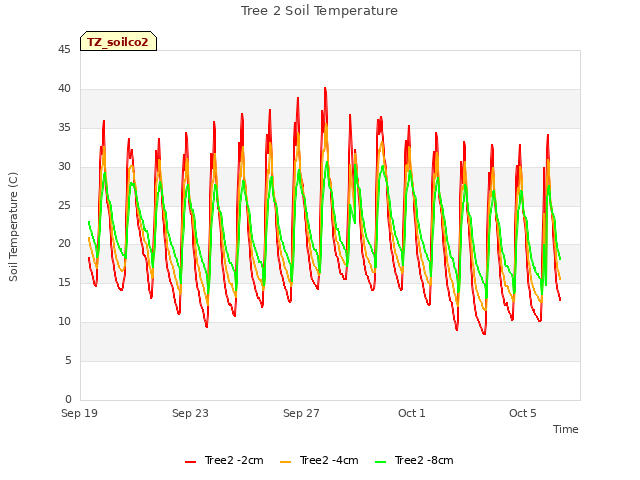
Task: Toggle the Tree2 -2cm legend entry
Action: [x=224, y=460]
